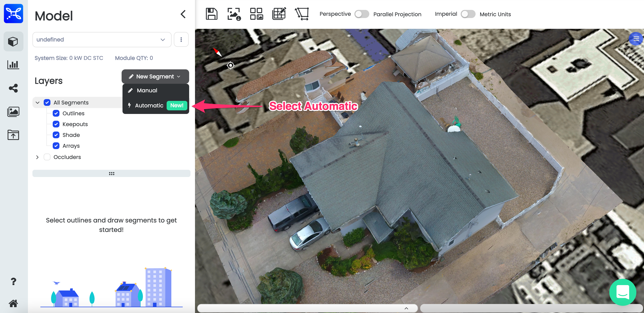The image size is (644, 313).
Task: Open the three-dot options menu
Action: 181,39
